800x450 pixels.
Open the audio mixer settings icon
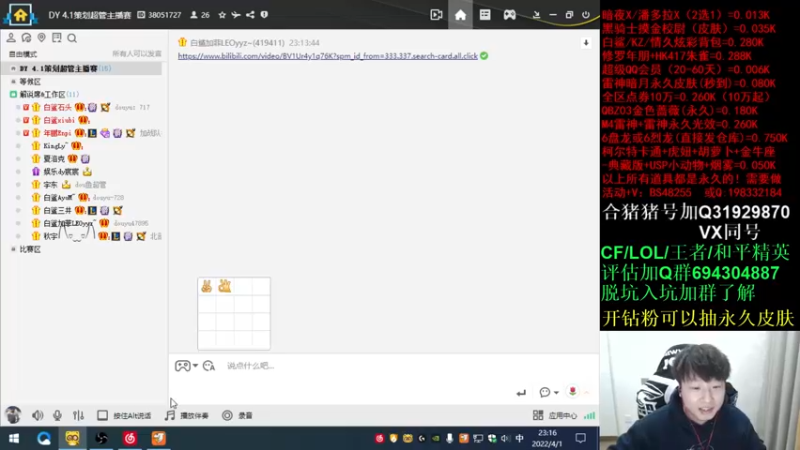(x=78, y=415)
